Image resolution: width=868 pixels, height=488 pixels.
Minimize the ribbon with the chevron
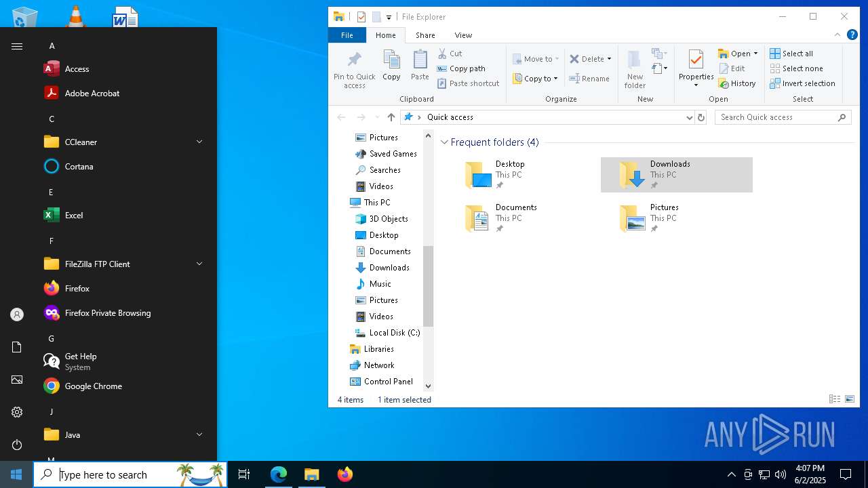[x=837, y=35]
